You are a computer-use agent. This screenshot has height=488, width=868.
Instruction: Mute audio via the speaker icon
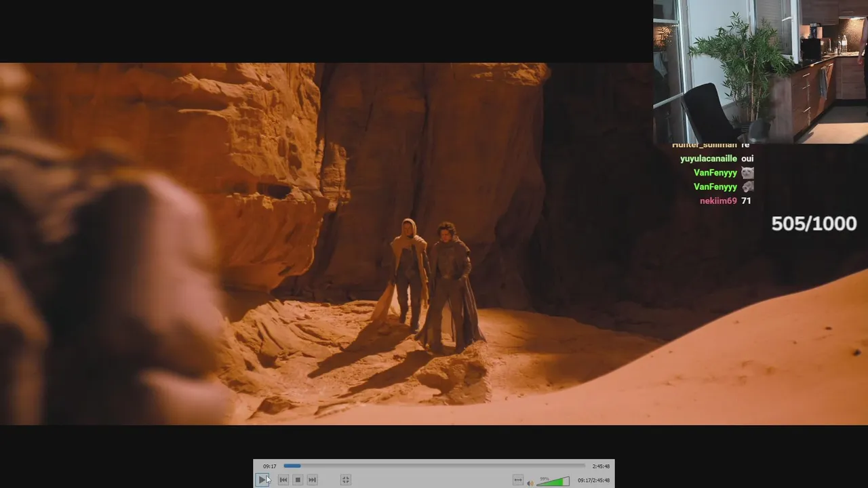tap(530, 482)
